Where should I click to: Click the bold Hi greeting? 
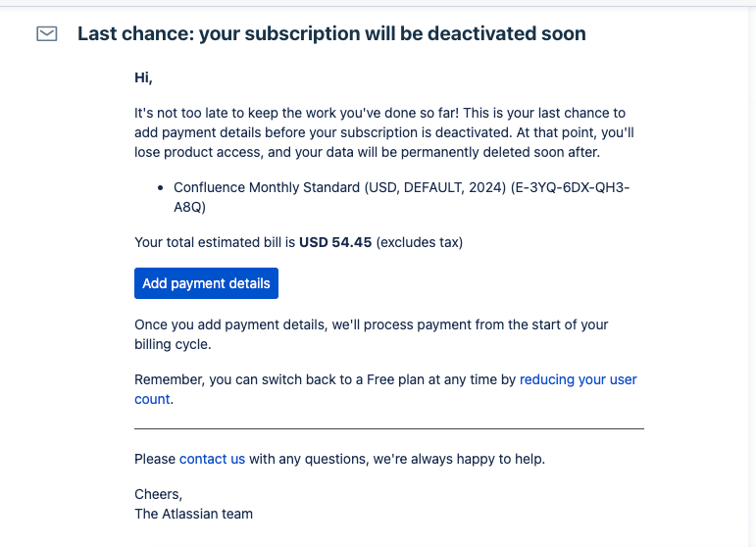pos(143,77)
